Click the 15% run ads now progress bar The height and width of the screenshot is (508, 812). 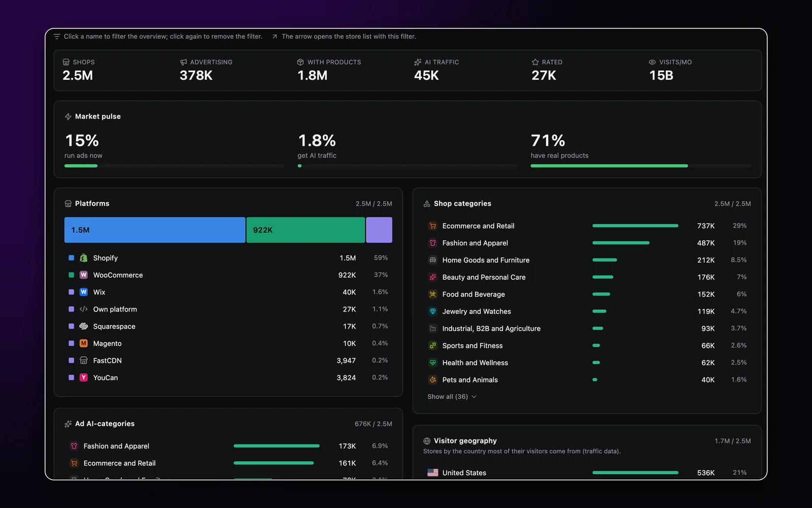pos(175,166)
